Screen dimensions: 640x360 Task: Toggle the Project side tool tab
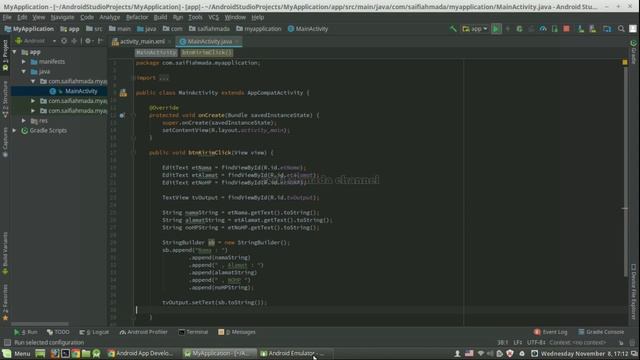click(5, 56)
